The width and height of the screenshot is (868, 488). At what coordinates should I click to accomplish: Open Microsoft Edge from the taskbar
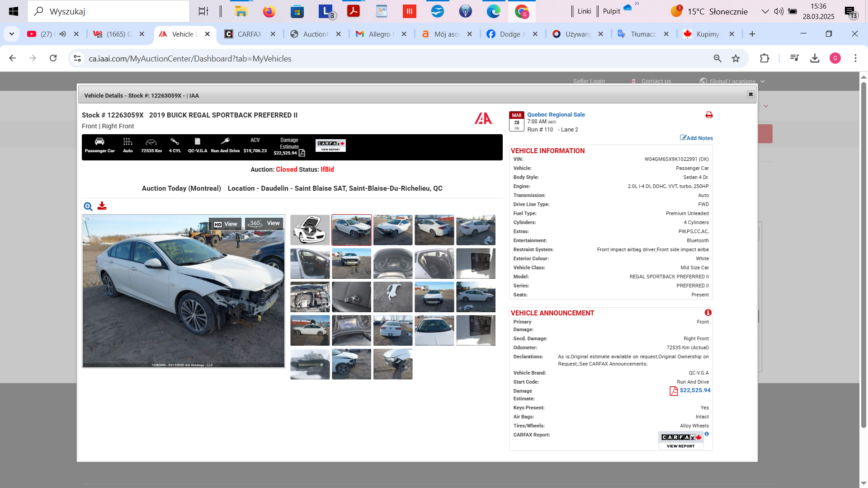493,11
